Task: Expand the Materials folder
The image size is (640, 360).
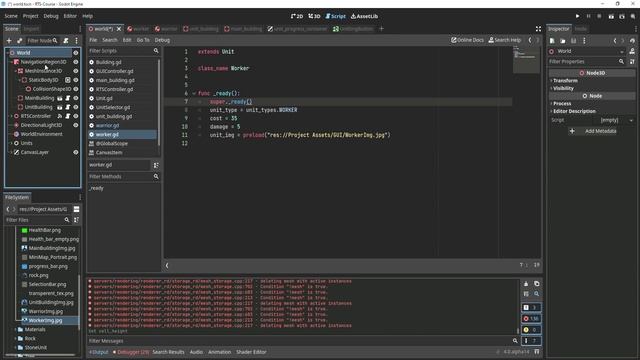Action: point(16,329)
